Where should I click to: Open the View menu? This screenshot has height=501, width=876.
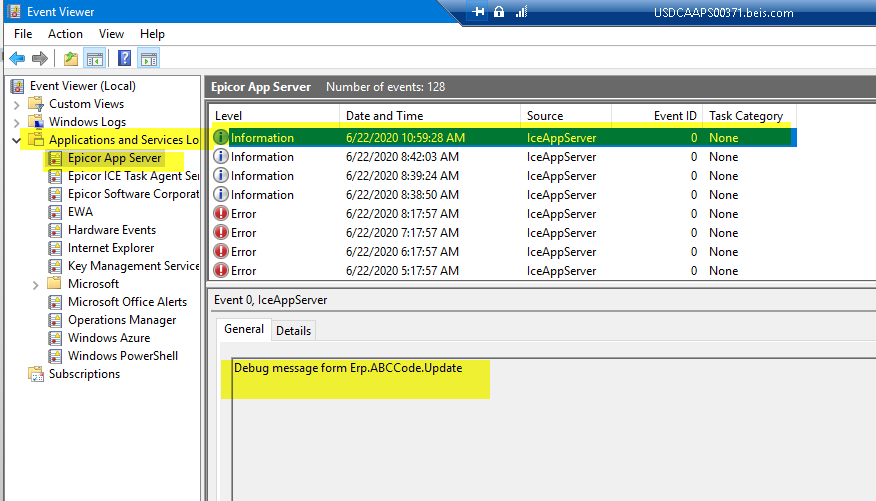click(x=111, y=34)
